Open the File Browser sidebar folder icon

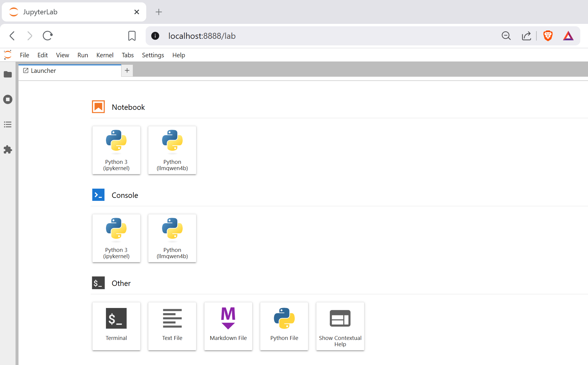tap(8, 74)
